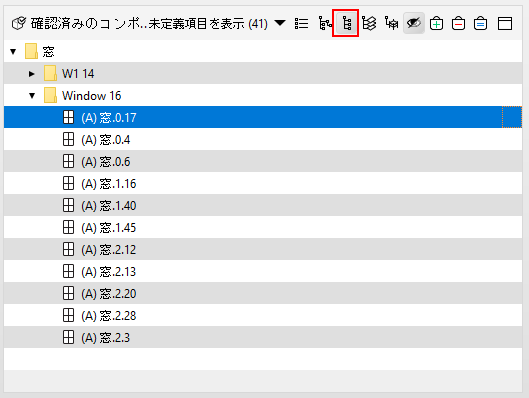
Task: Select item (A) 窓.2.28
Action: 263,315
